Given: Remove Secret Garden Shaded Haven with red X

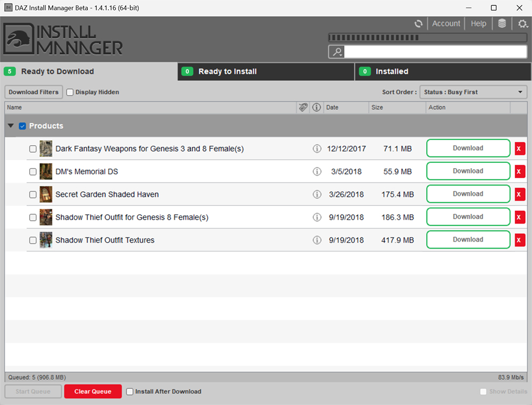Looking at the screenshot, I should tap(519, 194).
